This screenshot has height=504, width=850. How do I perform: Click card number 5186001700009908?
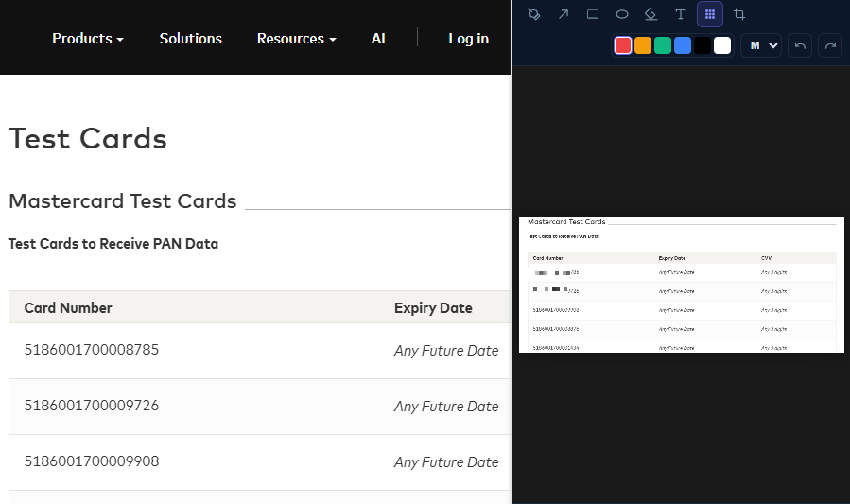point(92,461)
